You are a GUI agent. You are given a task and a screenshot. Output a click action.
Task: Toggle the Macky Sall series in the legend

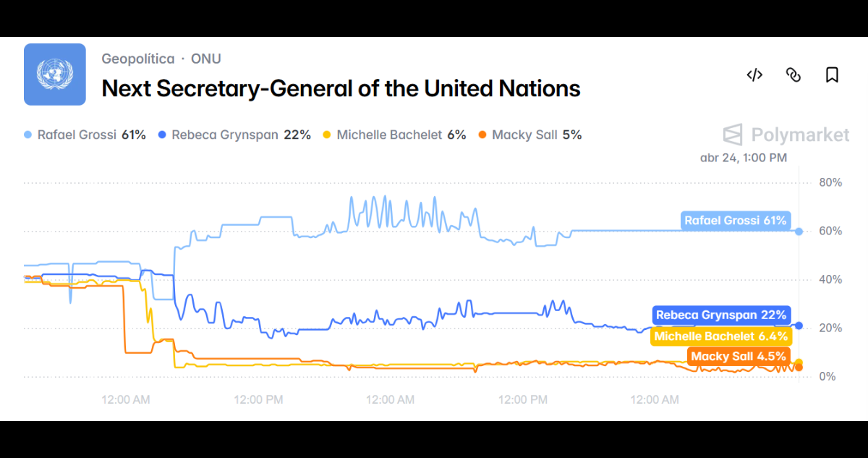click(x=530, y=135)
